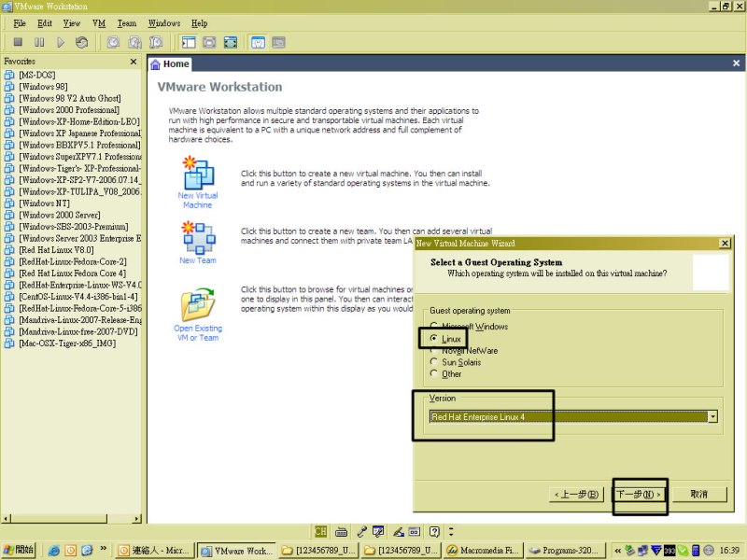Open the Help menu

coord(199,23)
